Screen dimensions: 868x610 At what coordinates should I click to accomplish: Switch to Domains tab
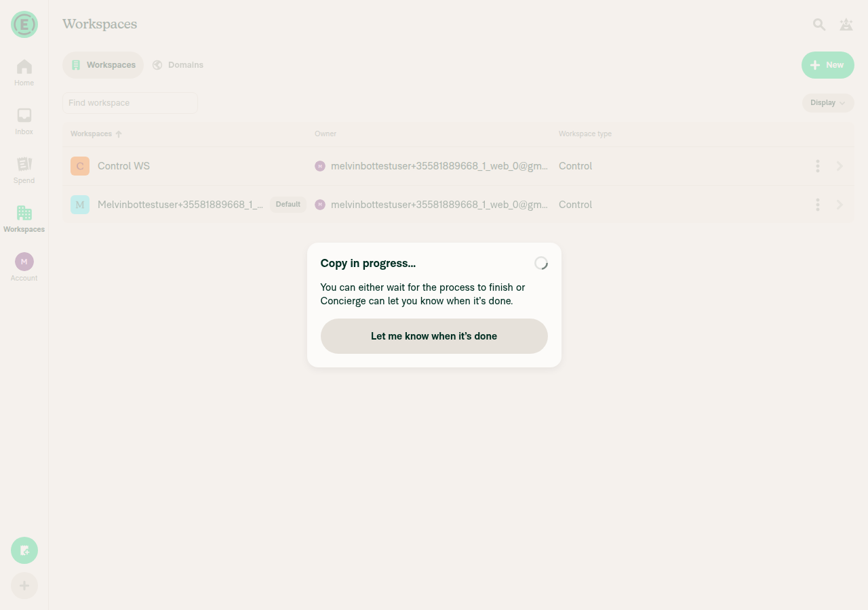178,65
